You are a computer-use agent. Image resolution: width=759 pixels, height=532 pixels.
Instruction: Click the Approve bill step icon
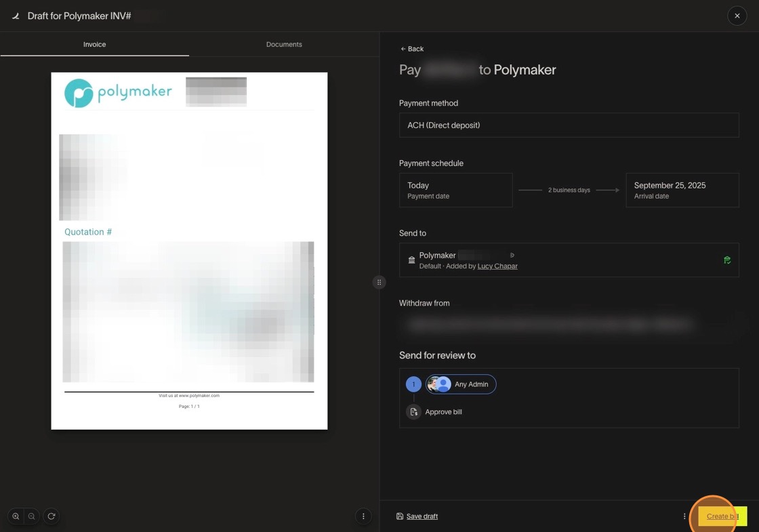tap(413, 412)
